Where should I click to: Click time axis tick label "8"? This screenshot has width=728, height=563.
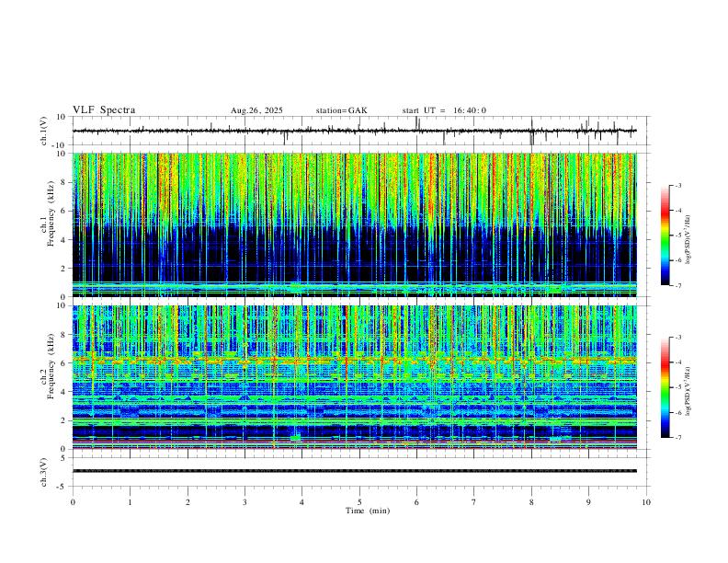click(x=531, y=502)
